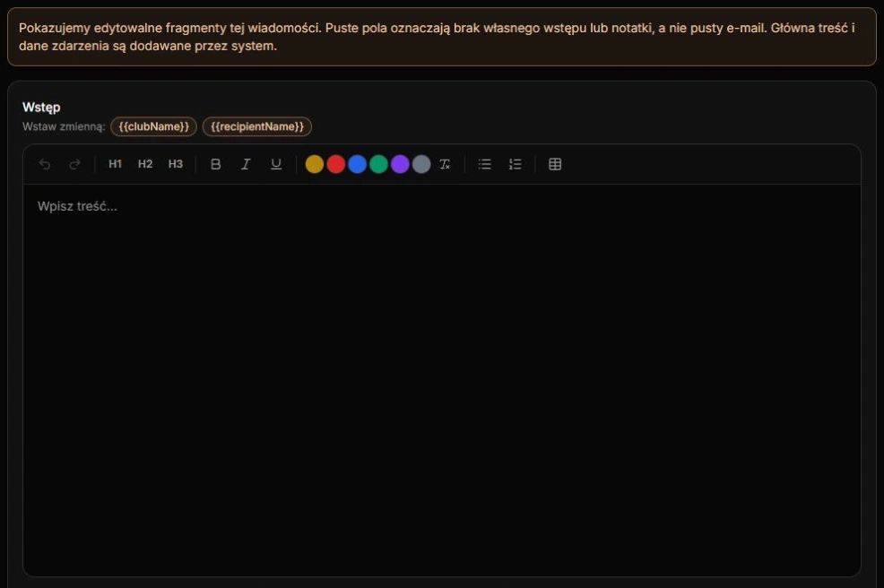Insert a numbered list
The image size is (884, 588).
coord(515,164)
